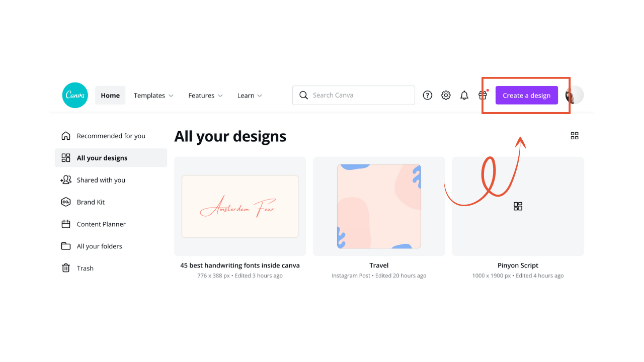Click your profile avatar picture
Image resolution: width=644 pixels, height=362 pixels.
[x=574, y=95]
